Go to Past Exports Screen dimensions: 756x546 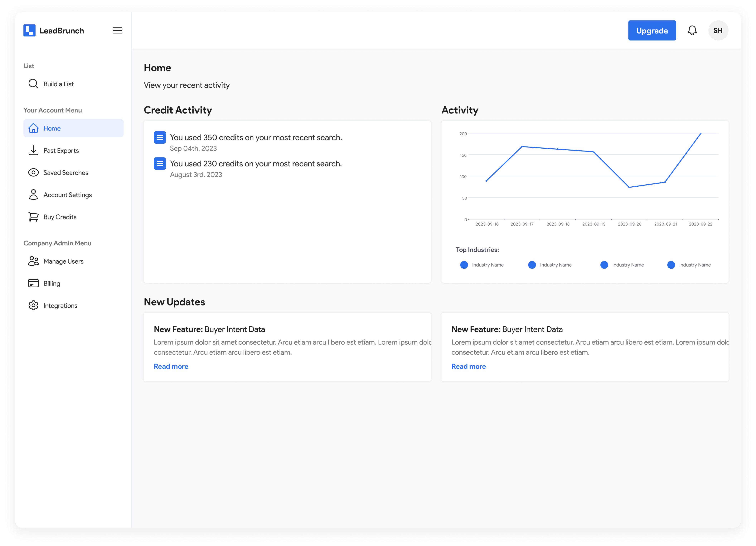click(x=73, y=151)
